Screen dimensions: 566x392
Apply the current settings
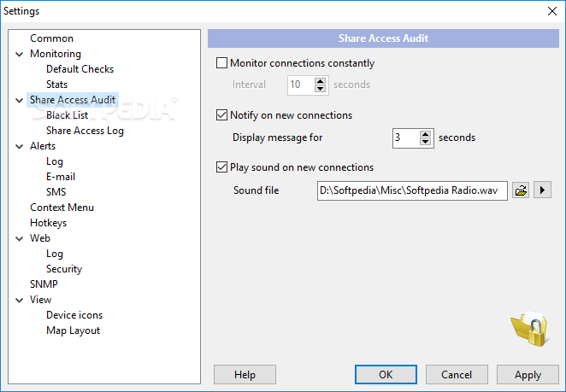pyautogui.click(x=528, y=375)
